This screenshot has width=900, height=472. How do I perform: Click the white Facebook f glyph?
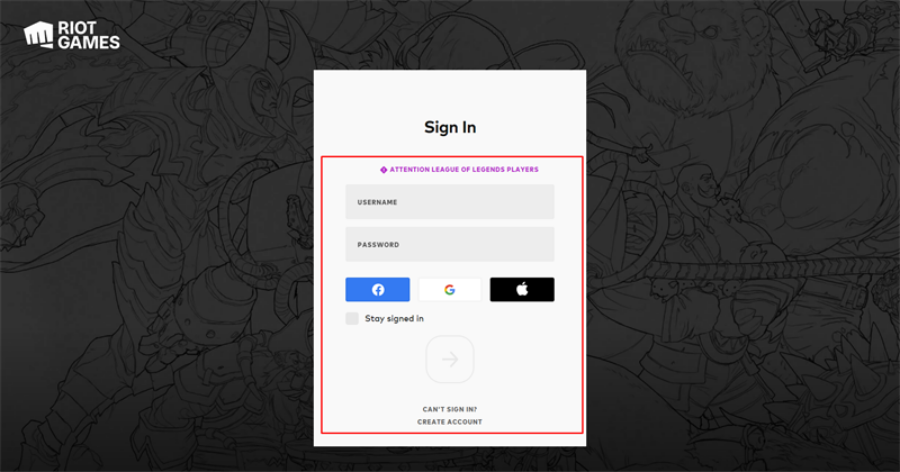pyautogui.click(x=378, y=289)
